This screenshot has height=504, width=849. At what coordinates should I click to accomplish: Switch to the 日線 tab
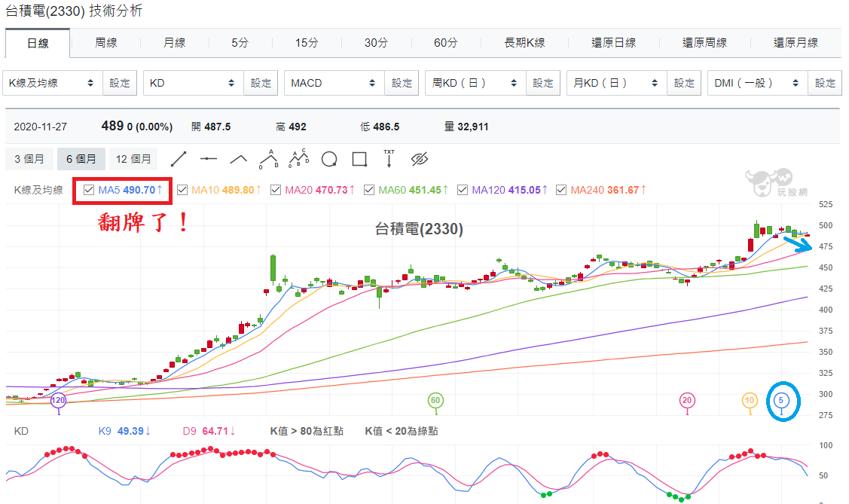[38, 43]
